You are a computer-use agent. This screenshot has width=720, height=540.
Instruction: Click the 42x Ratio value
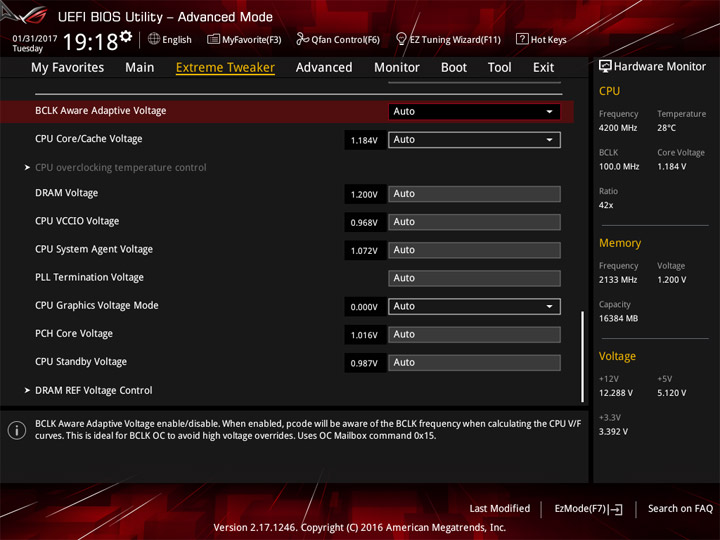click(x=606, y=205)
